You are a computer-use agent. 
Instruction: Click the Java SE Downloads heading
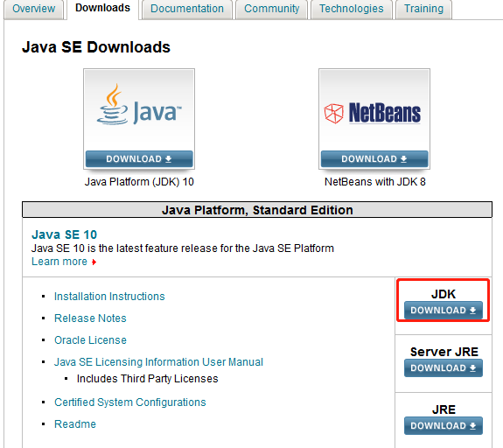96,47
